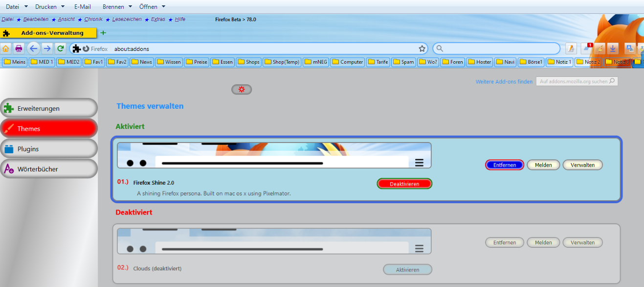Switch to the Erweiterungen category
Viewport: 644px width, 287px height.
pos(49,108)
